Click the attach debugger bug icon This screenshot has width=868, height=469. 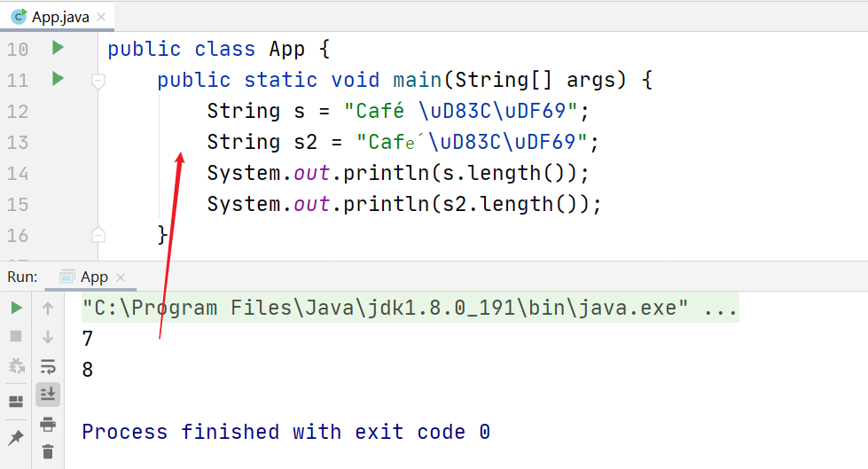coord(16,366)
